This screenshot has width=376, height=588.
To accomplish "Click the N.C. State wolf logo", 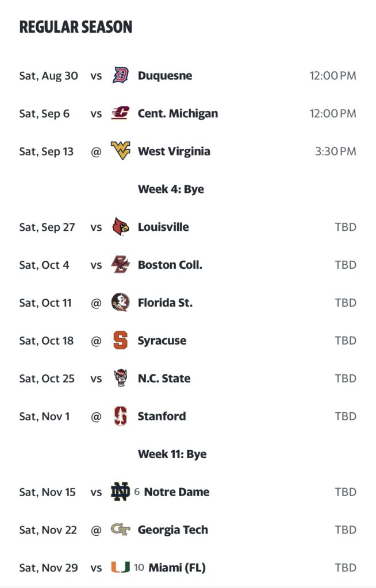I will [x=121, y=378].
